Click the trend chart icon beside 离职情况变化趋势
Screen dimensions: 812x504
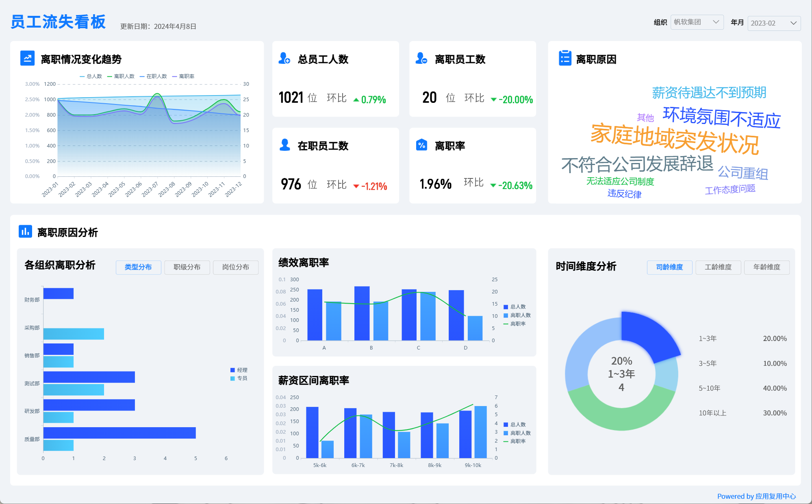pos(27,59)
